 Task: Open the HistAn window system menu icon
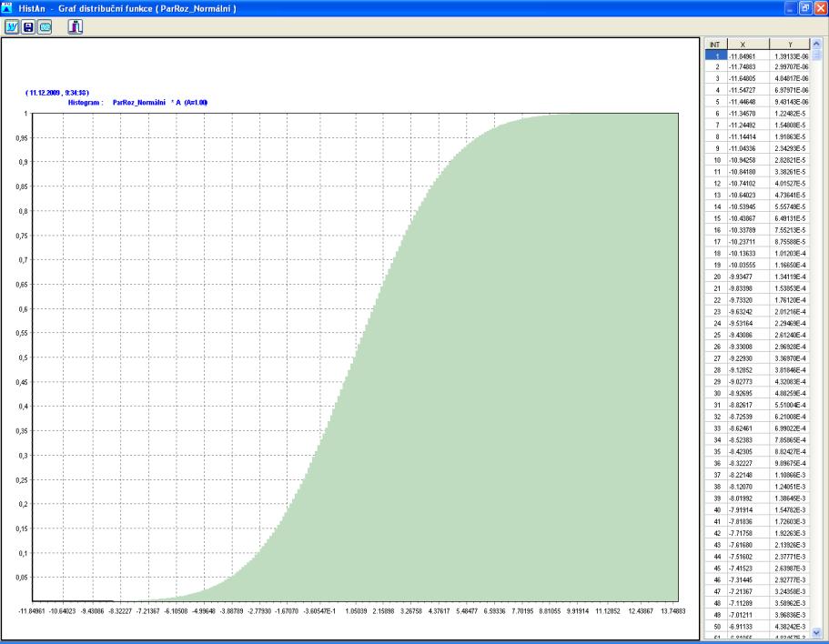coord(6,8)
